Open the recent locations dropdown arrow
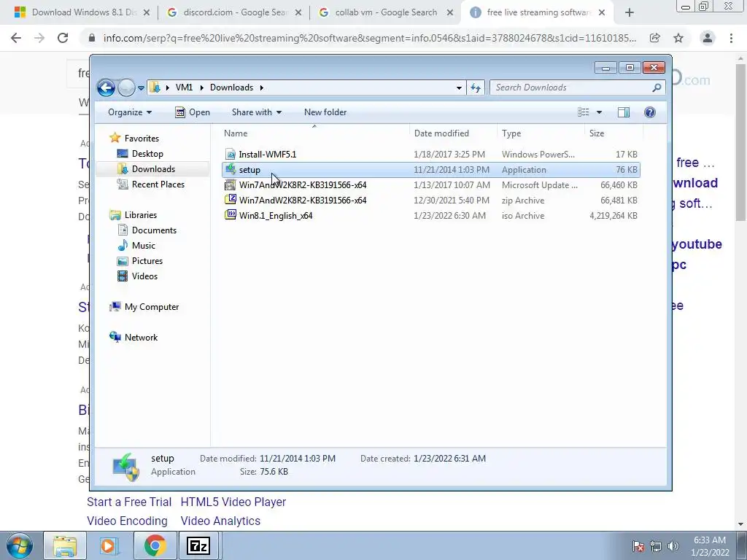Image resolution: width=747 pixels, height=560 pixels. click(141, 88)
